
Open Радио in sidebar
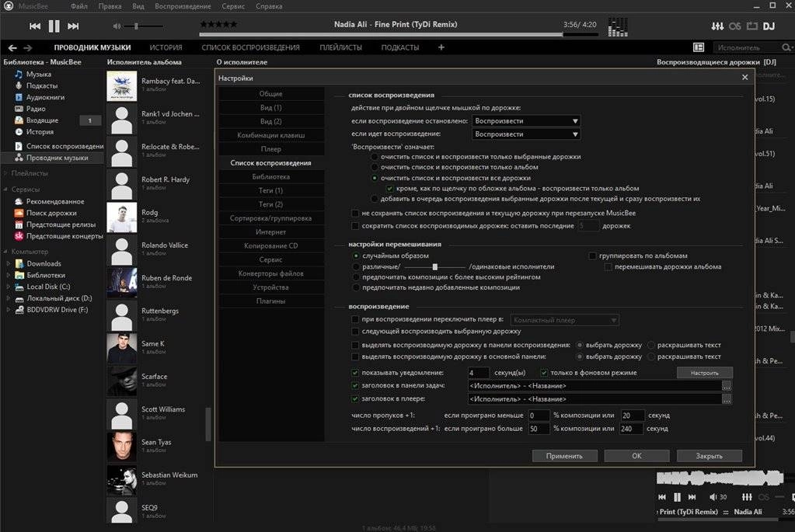coord(36,109)
